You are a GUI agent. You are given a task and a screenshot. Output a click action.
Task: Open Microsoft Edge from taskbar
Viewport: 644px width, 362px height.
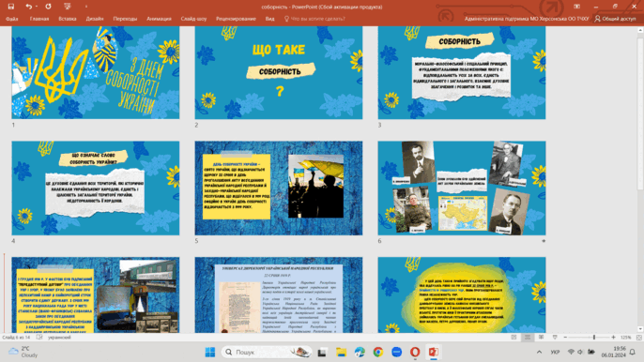[x=360, y=352]
